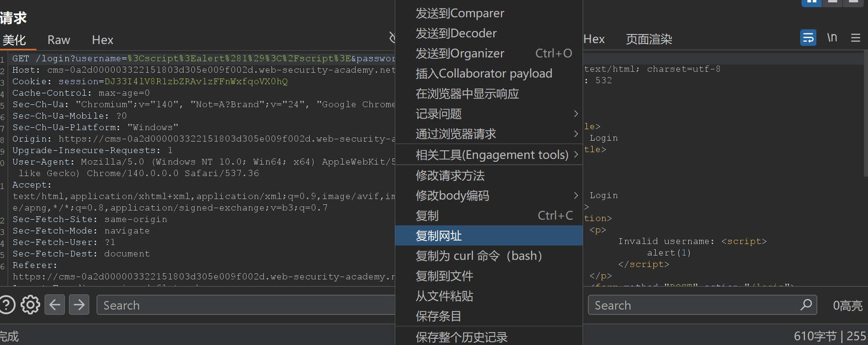
Task: Click Upgrade-Insecure-Requests header line
Action: 92,150
